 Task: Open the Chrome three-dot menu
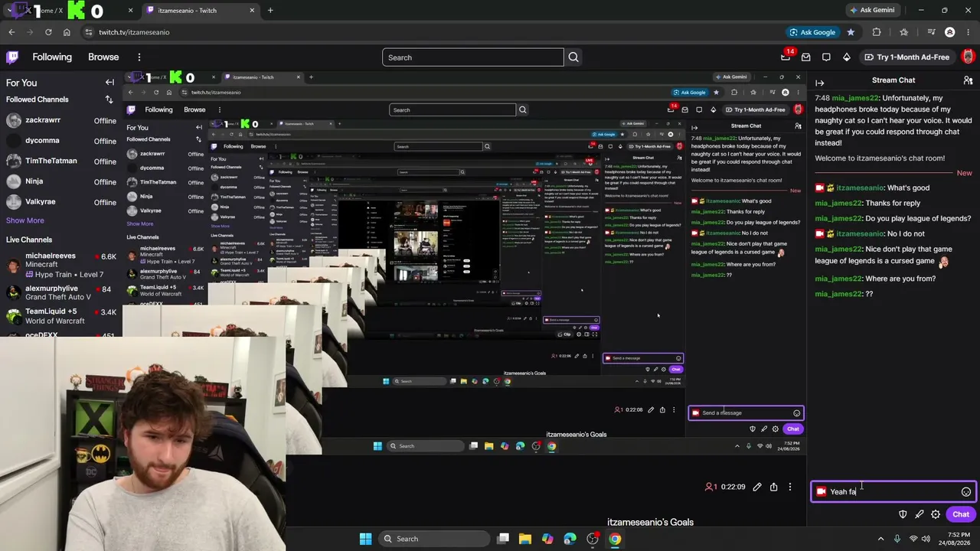tap(968, 32)
